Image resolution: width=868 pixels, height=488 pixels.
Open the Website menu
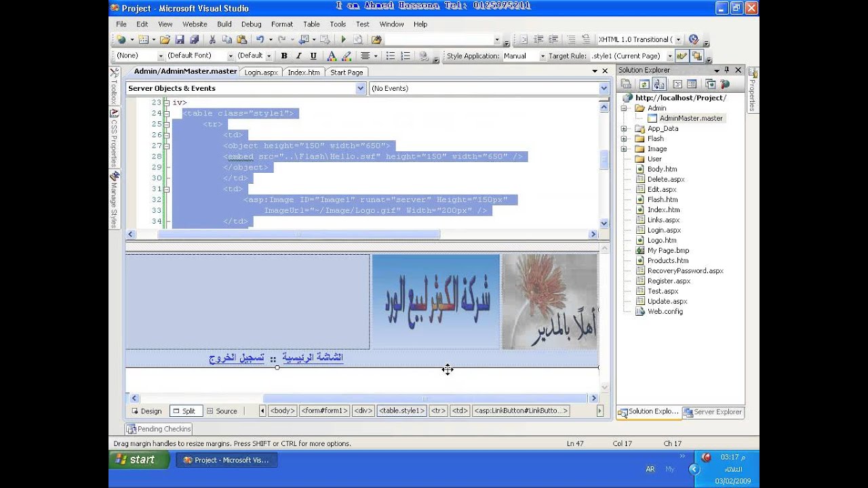click(195, 24)
